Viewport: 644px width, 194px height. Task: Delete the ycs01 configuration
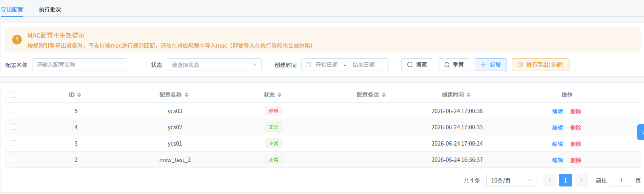[x=576, y=144]
